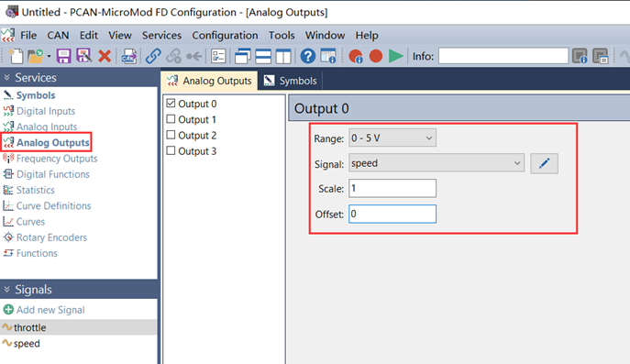Click the gray Disconnect link icon

(173, 56)
